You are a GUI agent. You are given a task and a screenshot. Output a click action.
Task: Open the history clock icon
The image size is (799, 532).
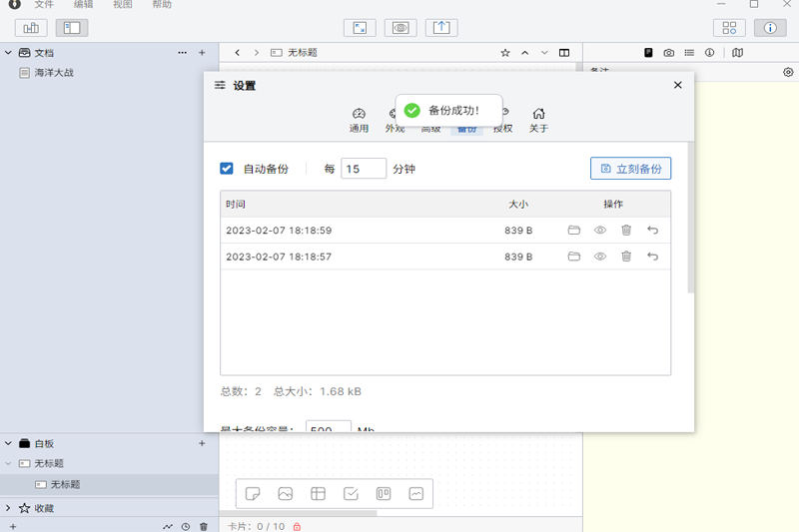[x=185, y=526]
